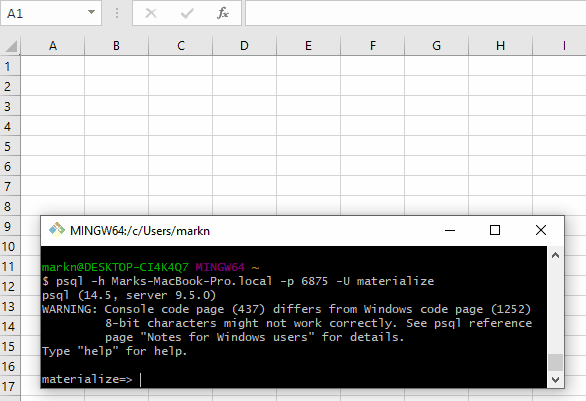Select column G header
The width and height of the screenshot is (586, 401).
(437, 46)
